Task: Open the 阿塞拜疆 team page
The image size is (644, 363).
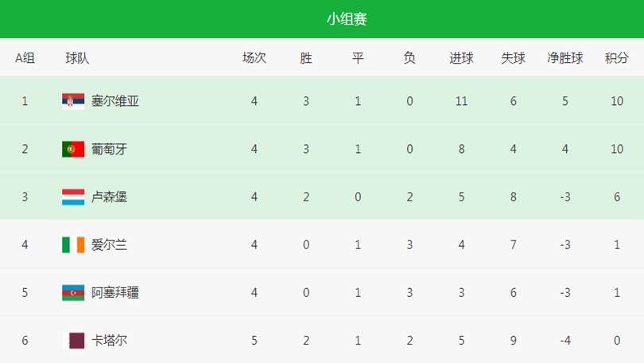Action: coord(115,293)
